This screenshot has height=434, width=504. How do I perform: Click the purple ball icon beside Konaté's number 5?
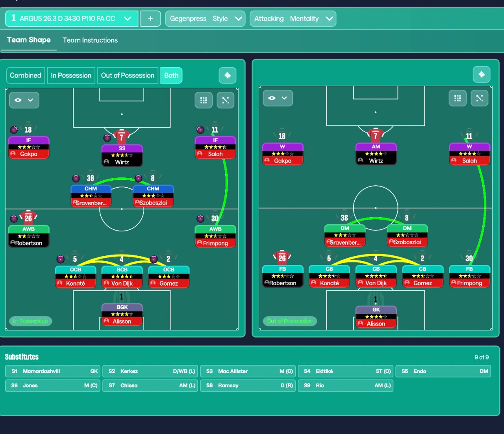click(60, 259)
